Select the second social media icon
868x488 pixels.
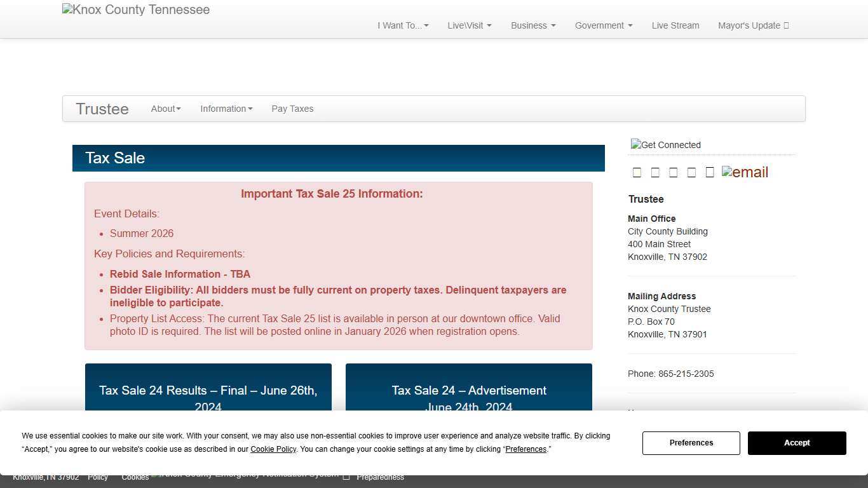pos(655,172)
